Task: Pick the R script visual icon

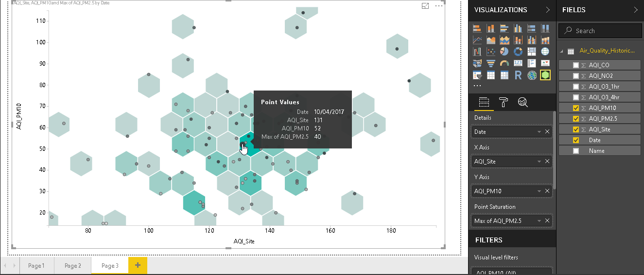Action: [x=518, y=75]
